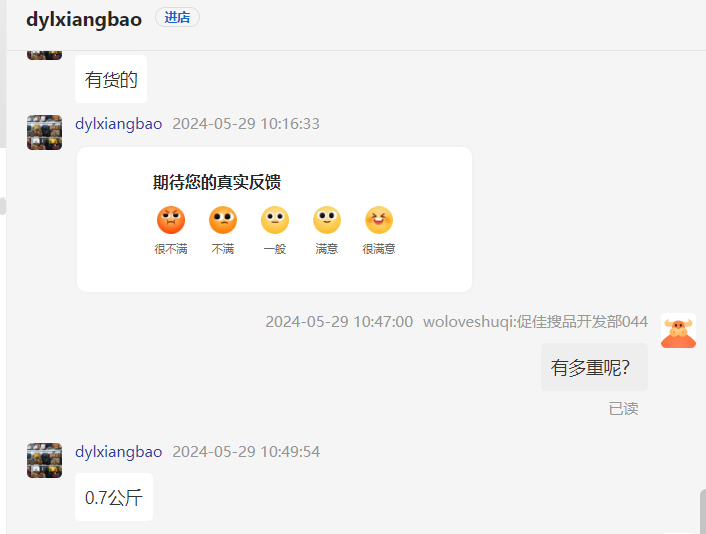The height and width of the screenshot is (534, 706).
Task: Click the dylxiangbao sender name at 10:49:54
Action: tap(118, 451)
